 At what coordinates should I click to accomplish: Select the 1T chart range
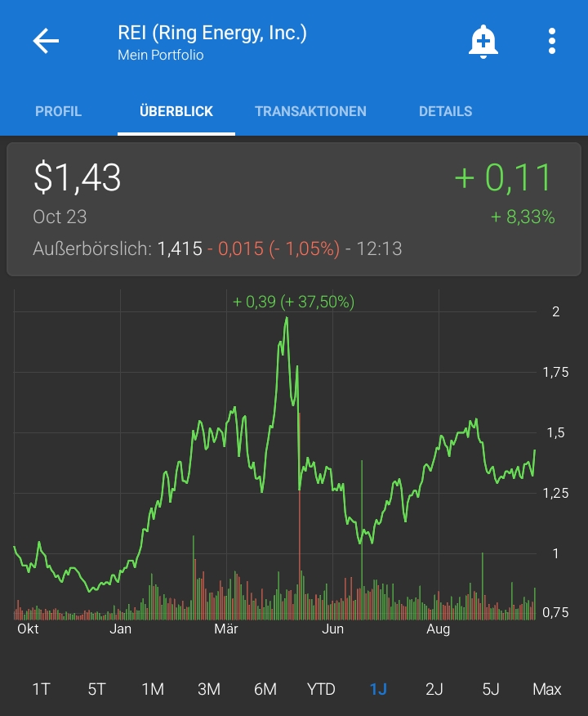pyautogui.click(x=41, y=688)
